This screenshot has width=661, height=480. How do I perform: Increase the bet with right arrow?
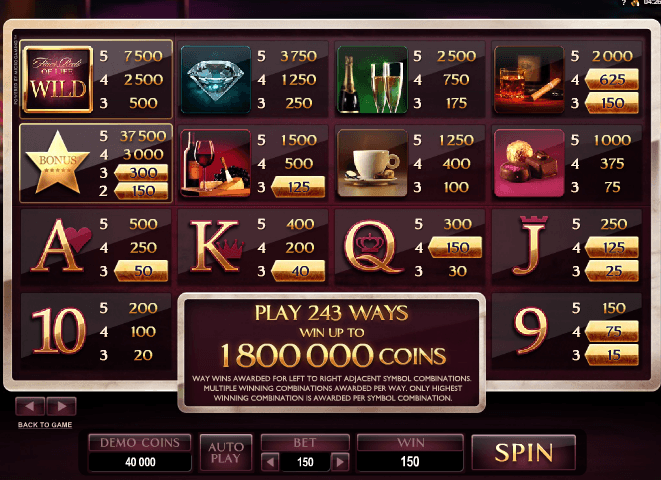[x=340, y=462]
